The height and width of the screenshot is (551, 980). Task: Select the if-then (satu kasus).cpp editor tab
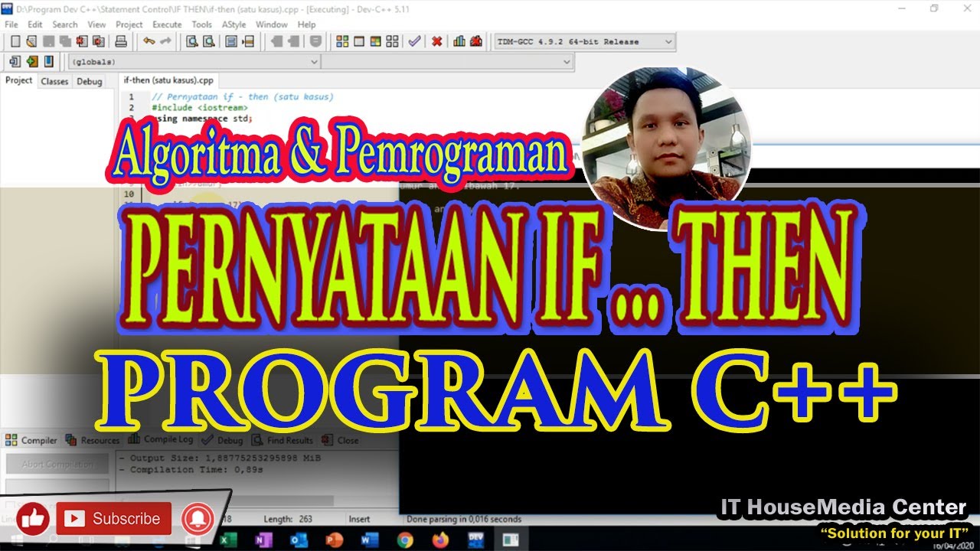tap(168, 80)
